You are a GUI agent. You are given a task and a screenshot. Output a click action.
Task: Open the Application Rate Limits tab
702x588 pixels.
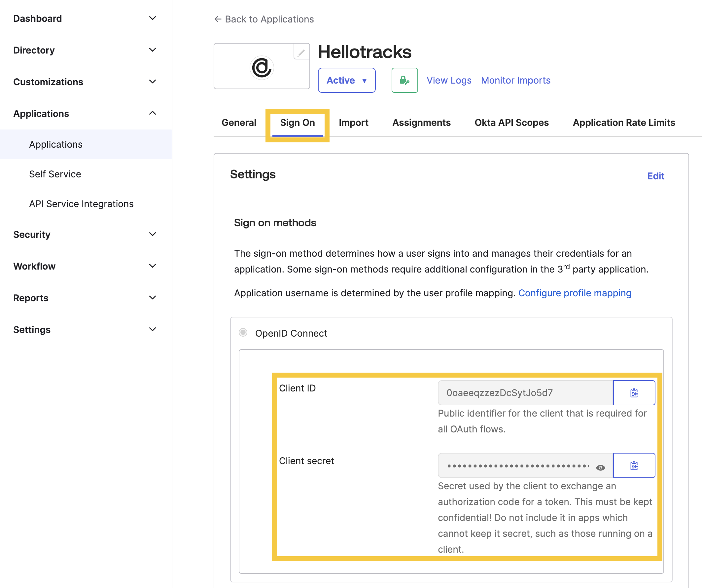pyautogui.click(x=624, y=123)
